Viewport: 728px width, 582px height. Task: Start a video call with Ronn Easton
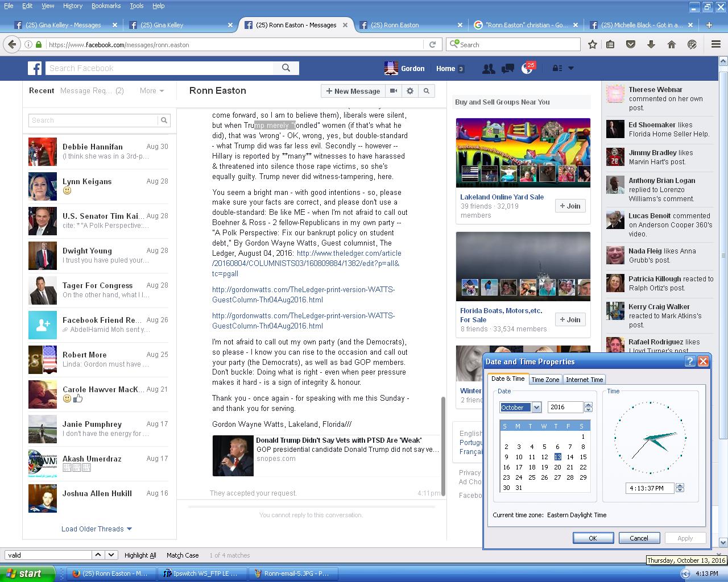(393, 91)
